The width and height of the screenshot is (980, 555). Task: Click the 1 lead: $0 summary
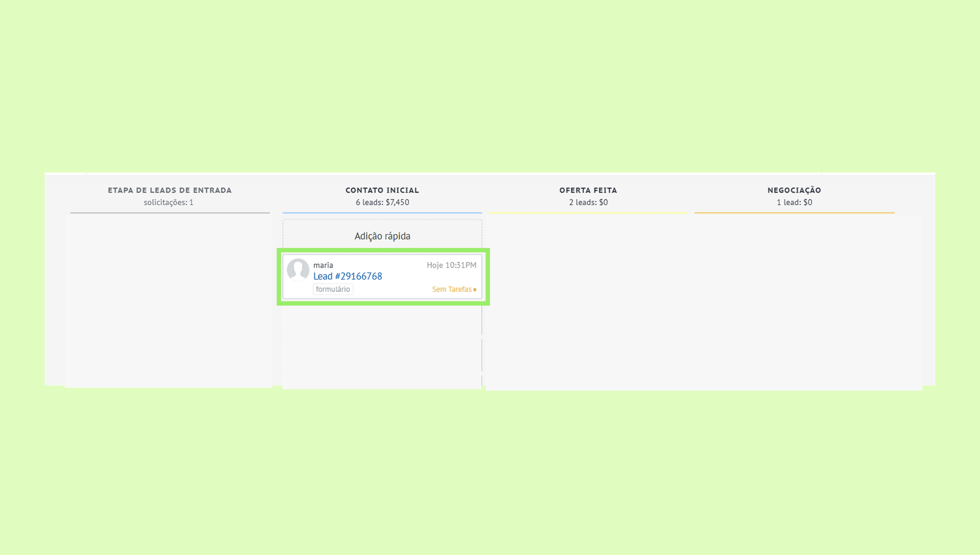pyautogui.click(x=794, y=203)
